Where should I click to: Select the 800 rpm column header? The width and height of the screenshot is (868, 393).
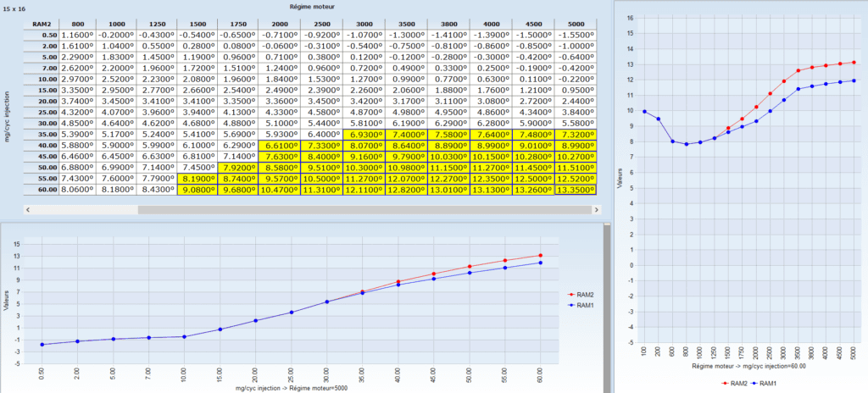tap(77, 25)
